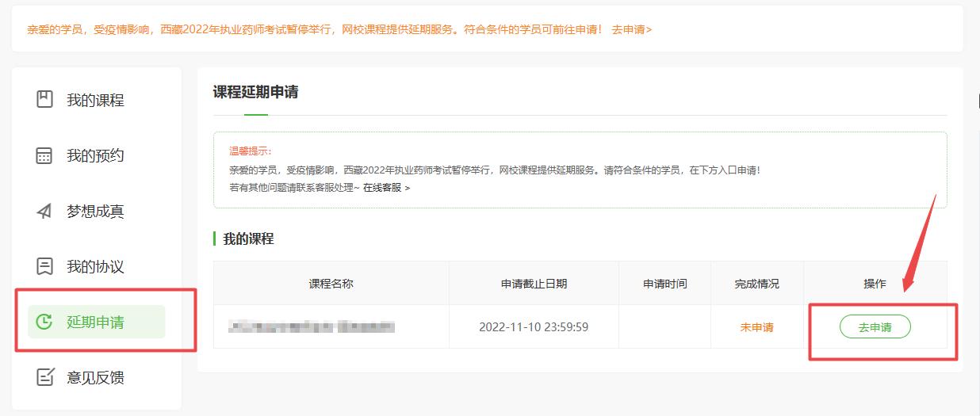Click the book icon beside 我的课程
The height and width of the screenshot is (416, 980).
pyautogui.click(x=45, y=100)
